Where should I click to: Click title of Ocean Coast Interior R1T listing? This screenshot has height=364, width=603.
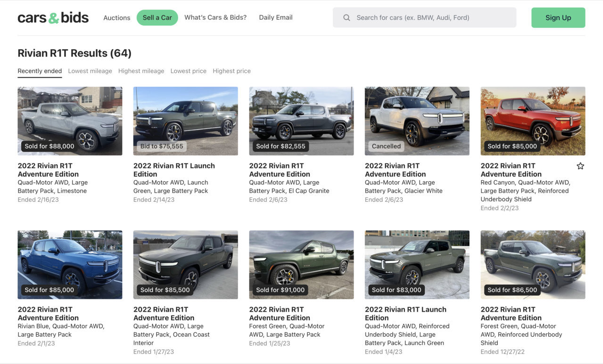pos(164,314)
